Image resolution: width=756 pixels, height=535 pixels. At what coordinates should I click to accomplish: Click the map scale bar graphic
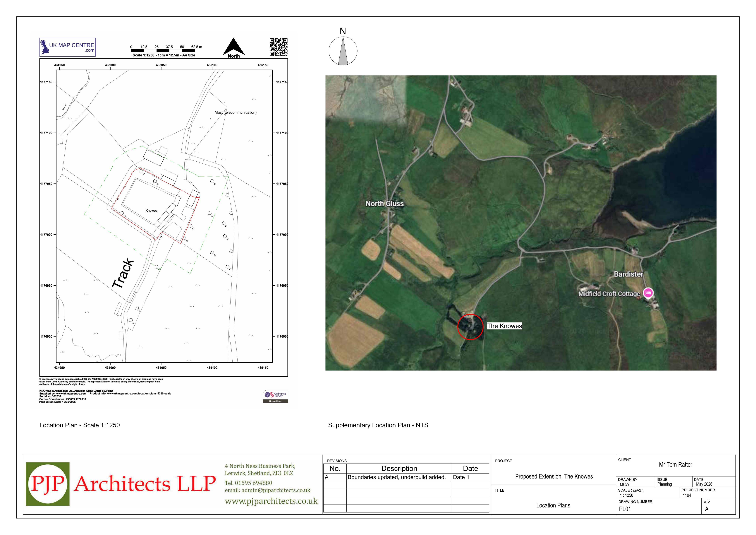(x=163, y=50)
